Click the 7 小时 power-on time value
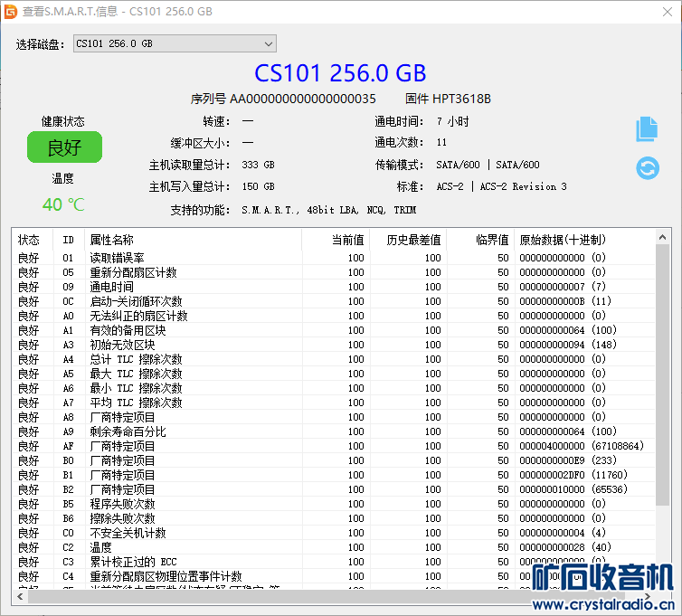 coord(453,121)
